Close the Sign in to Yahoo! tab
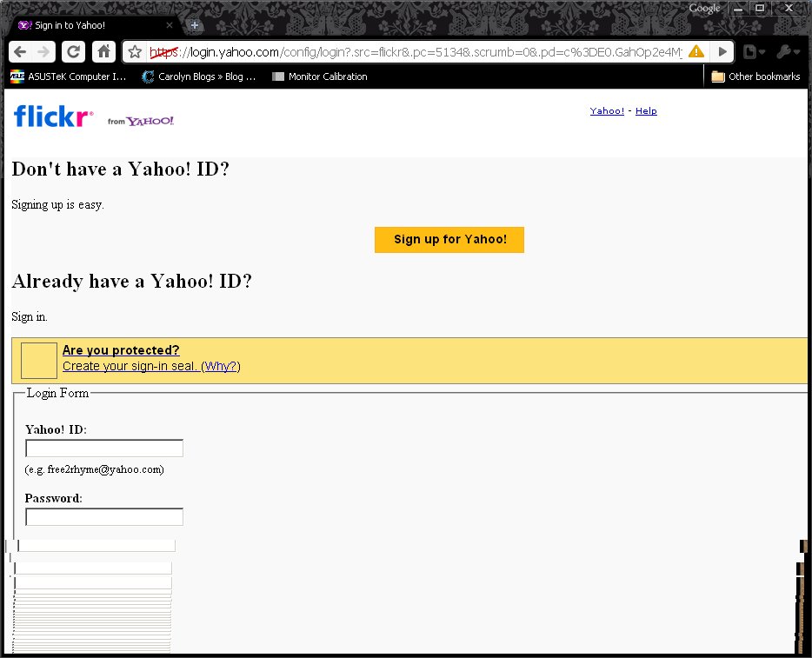 pyautogui.click(x=170, y=25)
